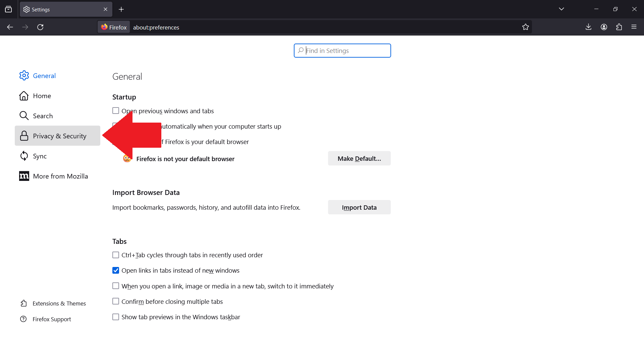Click the magnifier icon in Find in Settings
The width and height of the screenshot is (644, 341).
[x=301, y=50]
